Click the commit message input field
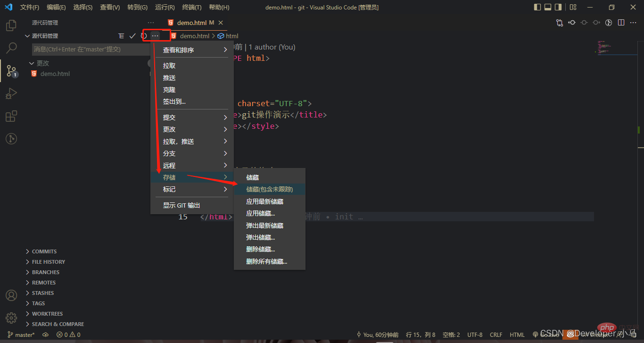Screen dimensions: 644x343 (x=90, y=49)
